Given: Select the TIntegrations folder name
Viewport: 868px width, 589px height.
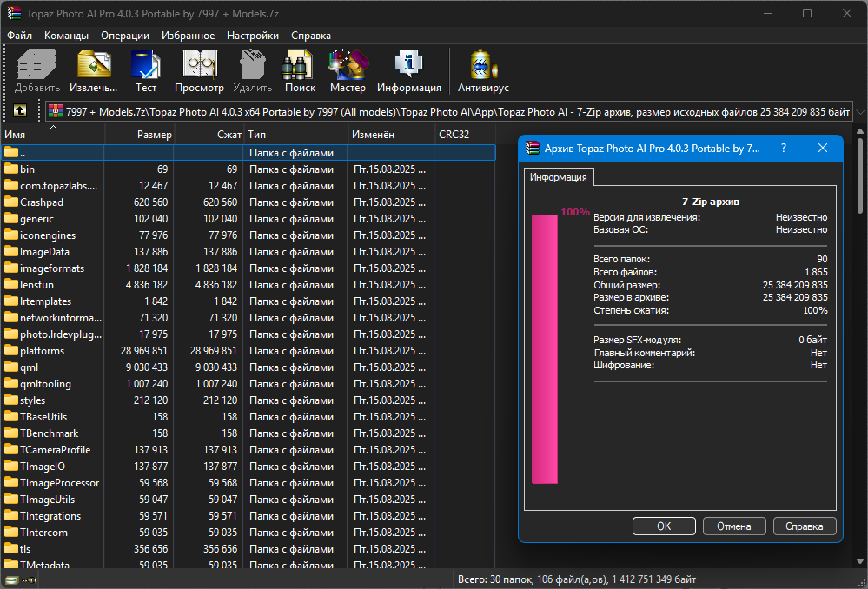Looking at the screenshot, I should tap(50, 516).
